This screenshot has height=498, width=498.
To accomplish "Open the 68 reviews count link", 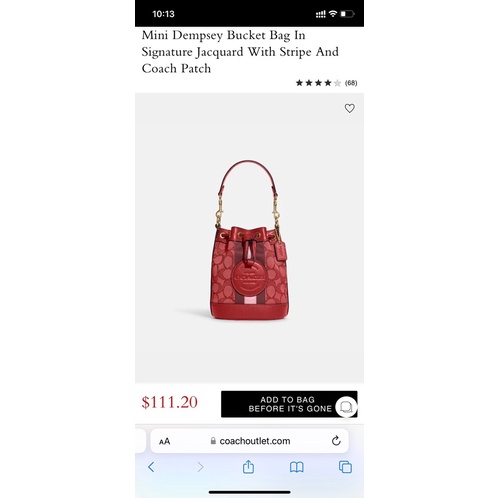I will point(351,83).
